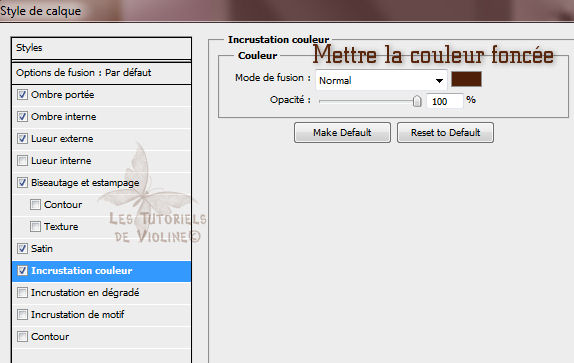574x363 pixels.
Task: Select the highlighted Incrustation couleur row
Action: [x=101, y=271]
